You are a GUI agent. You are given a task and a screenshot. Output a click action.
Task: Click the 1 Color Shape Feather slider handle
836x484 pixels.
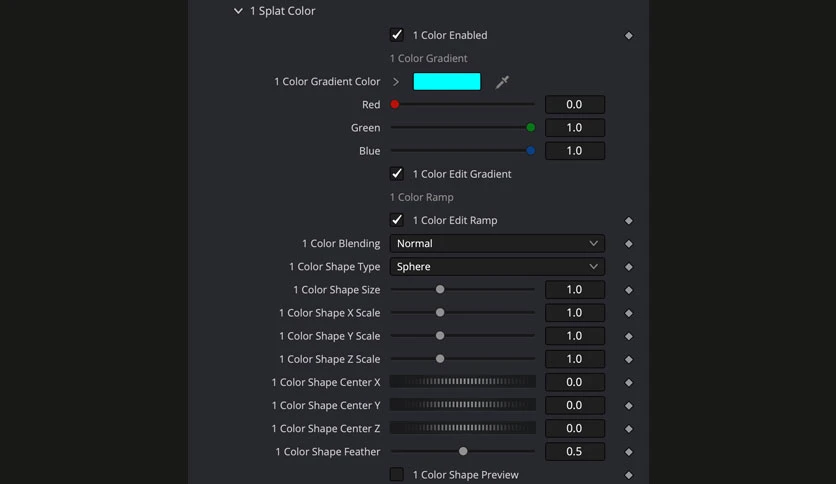click(x=463, y=451)
